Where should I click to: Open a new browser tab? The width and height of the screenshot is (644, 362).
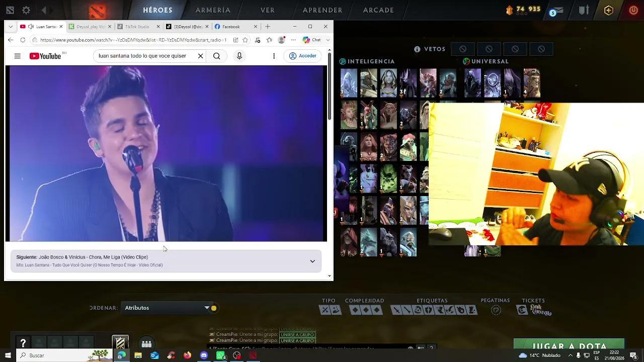pyautogui.click(x=268, y=27)
